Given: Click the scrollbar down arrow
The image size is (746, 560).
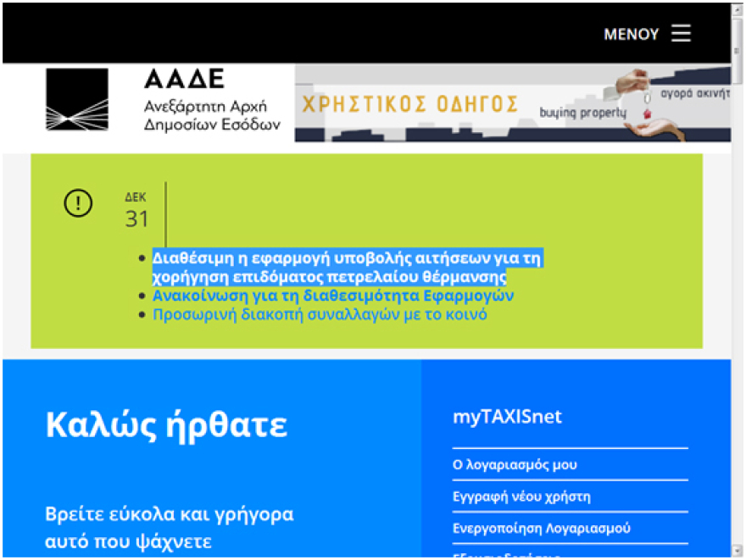Looking at the screenshot, I should [x=736, y=552].
